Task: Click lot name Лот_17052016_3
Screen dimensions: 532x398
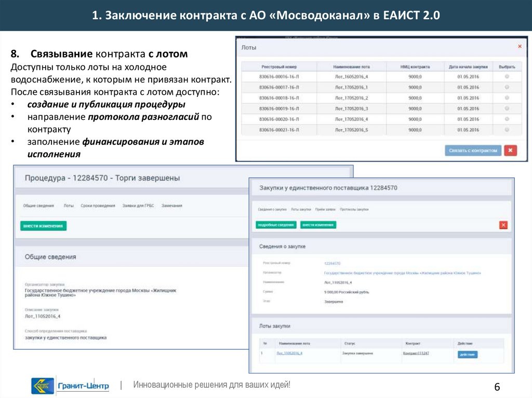Action: point(351,108)
